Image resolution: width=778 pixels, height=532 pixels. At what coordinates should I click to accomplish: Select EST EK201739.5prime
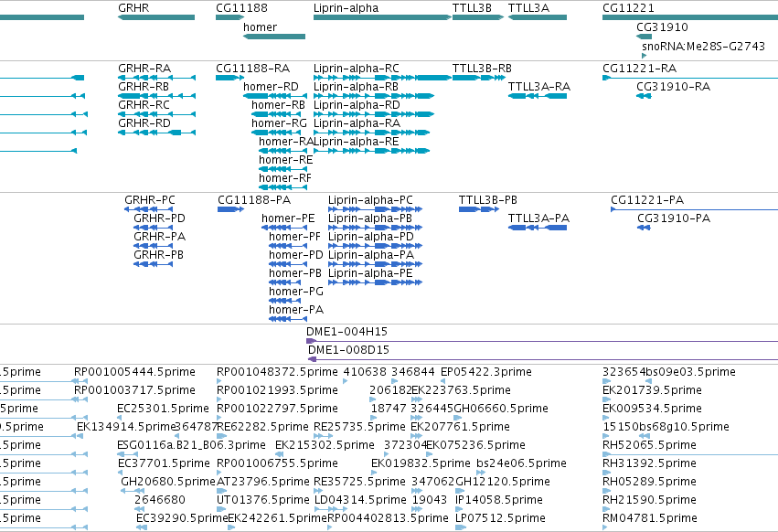point(606,399)
